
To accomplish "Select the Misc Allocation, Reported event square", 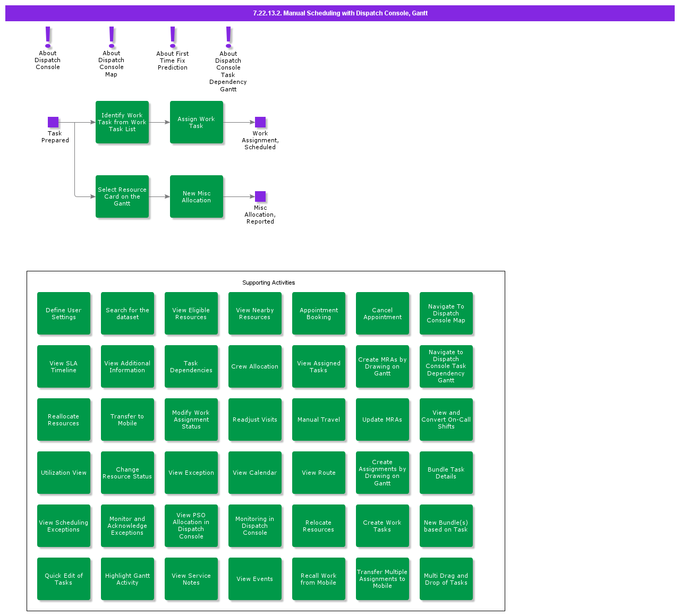I will [x=260, y=196].
